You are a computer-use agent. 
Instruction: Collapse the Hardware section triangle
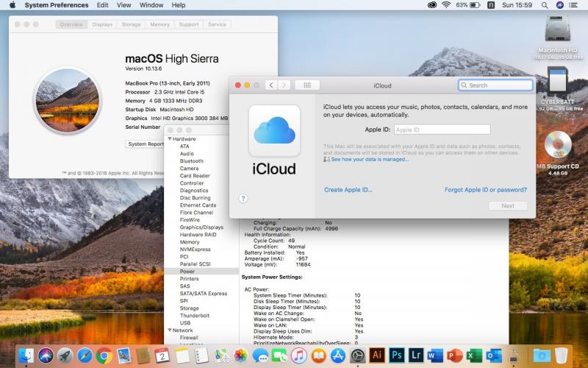[170, 139]
